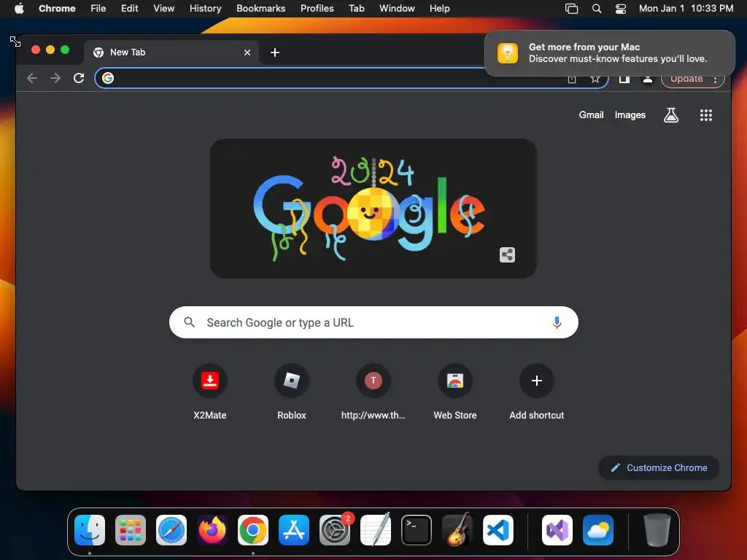Click the date and time display
Viewport: 747px width, 560px height.
686,8
